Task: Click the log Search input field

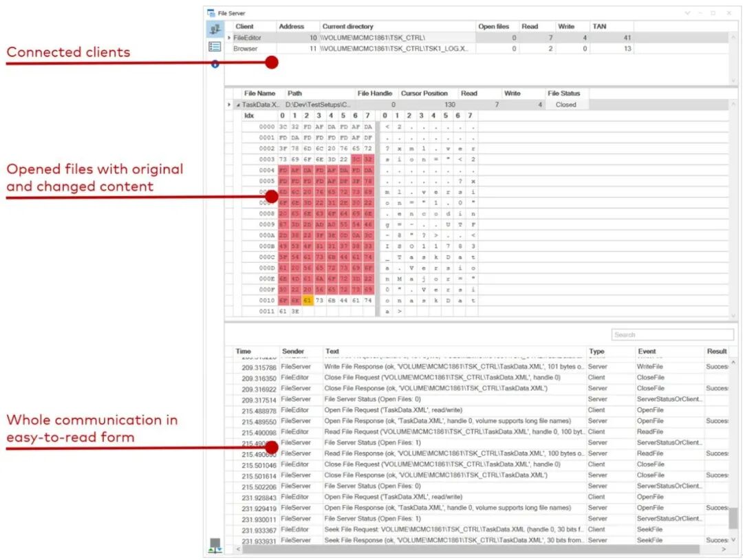Action: pyautogui.click(x=672, y=334)
